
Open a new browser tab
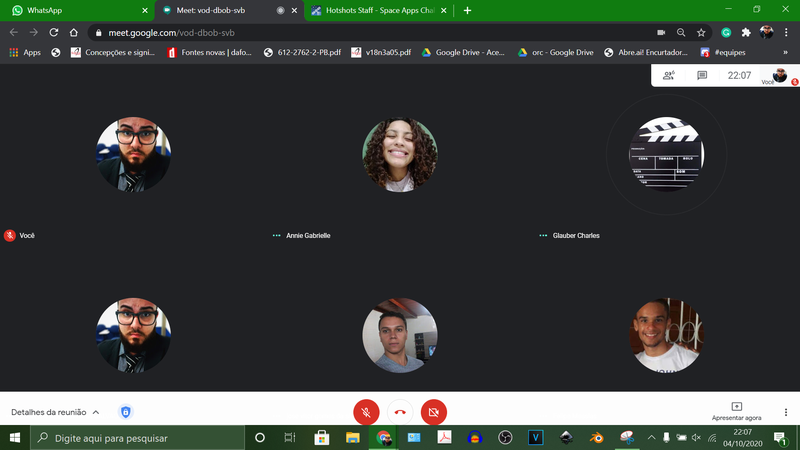pyautogui.click(x=467, y=10)
